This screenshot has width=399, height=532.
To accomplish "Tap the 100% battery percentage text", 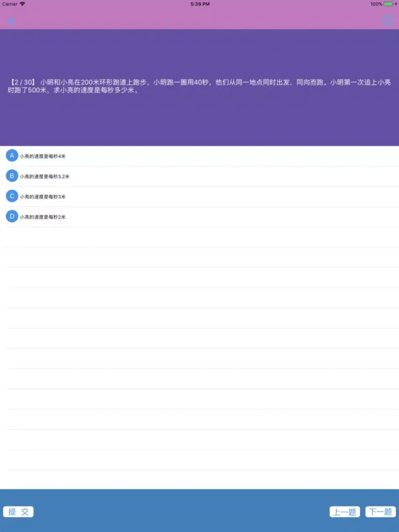I will (x=376, y=4).
